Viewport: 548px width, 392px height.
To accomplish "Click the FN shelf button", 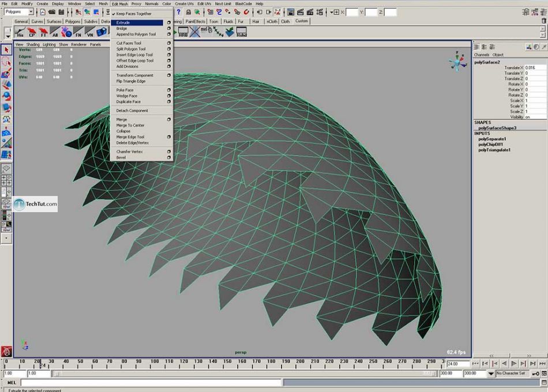I will tap(78, 32).
